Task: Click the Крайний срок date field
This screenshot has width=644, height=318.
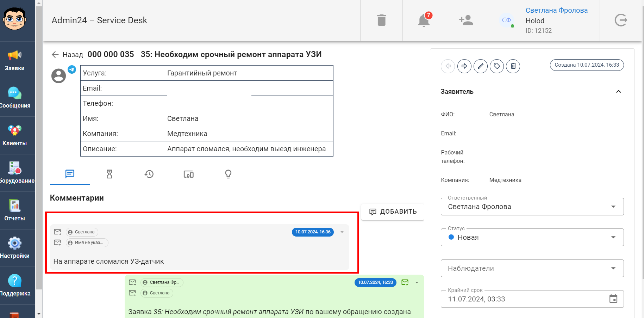Action: (x=532, y=299)
